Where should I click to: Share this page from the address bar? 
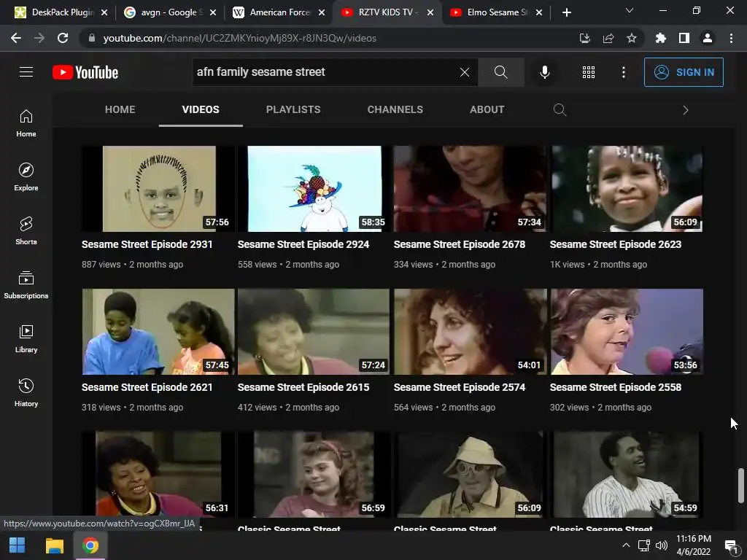[608, 38]
